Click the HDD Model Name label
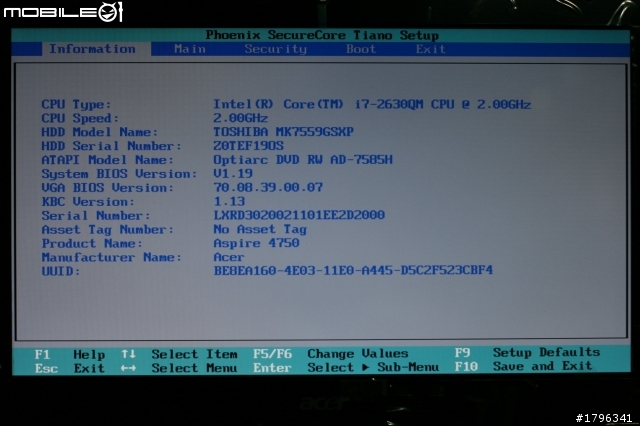640x426 pixels. coord(99,132)
